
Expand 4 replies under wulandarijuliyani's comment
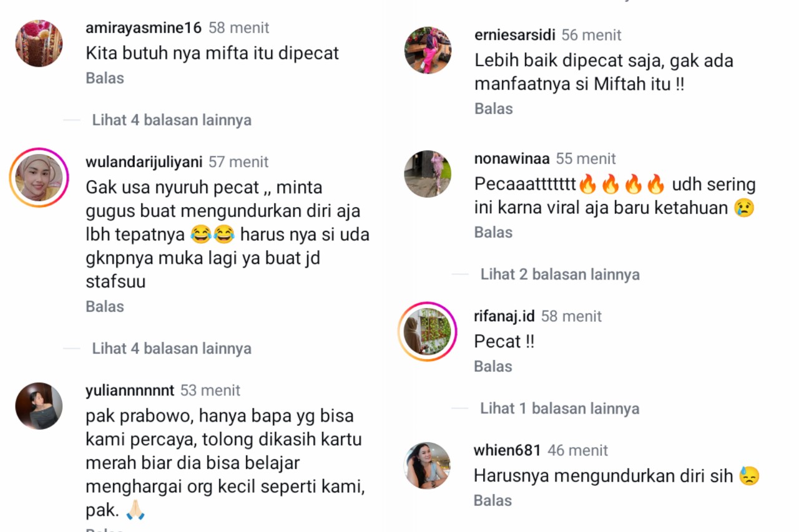[172, 348]
